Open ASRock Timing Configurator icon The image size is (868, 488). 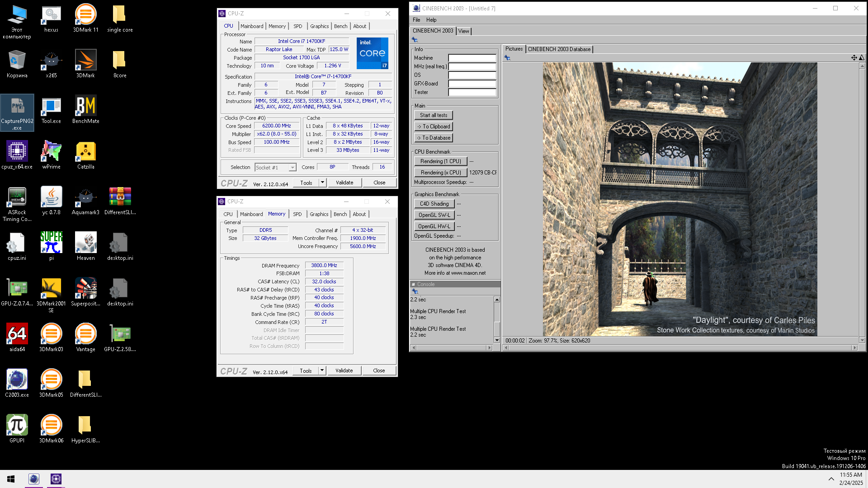coord(17,204)
